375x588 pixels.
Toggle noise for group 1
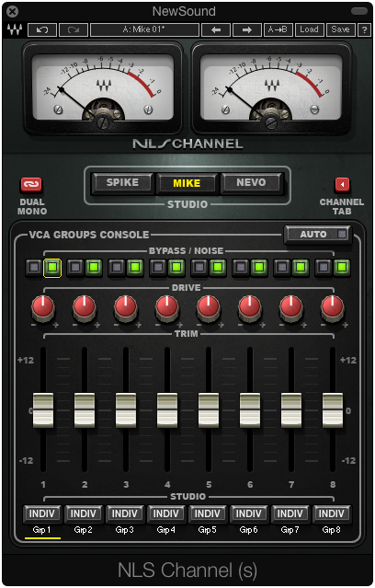52,268
